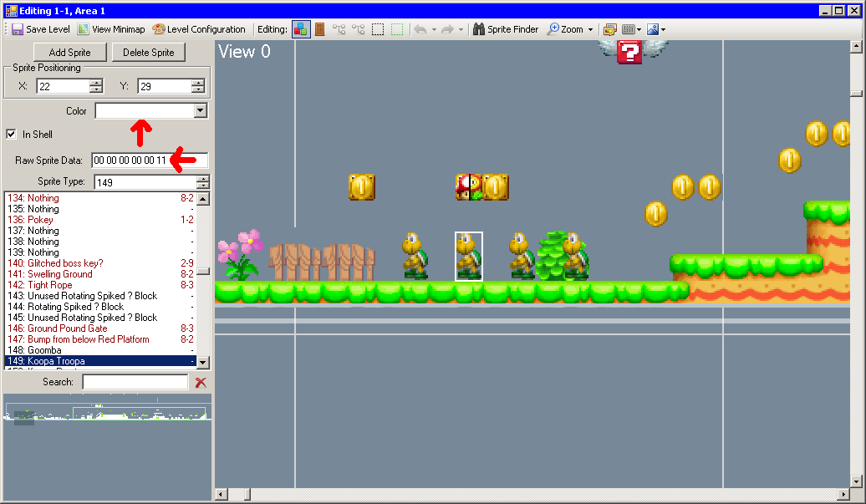Screen dimensions: 866x504
Task: Open Level Configuration from the toolbar
Action: pos(199,29)
